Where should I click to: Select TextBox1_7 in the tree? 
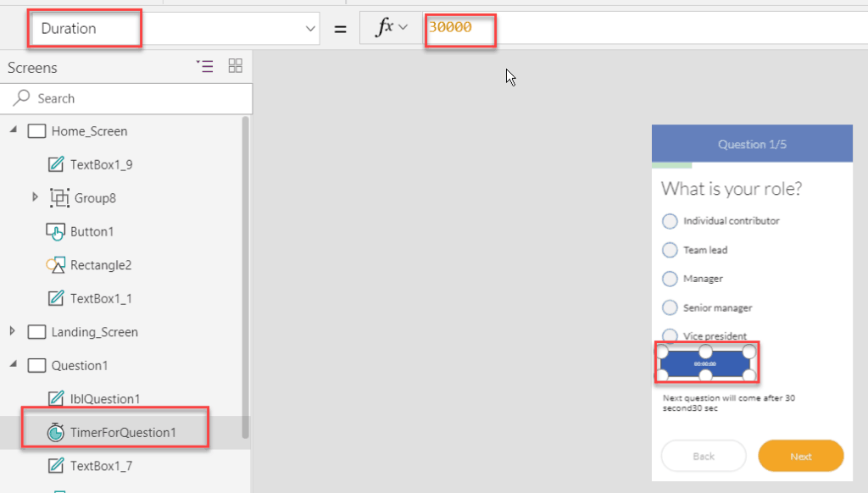(102, 466)
